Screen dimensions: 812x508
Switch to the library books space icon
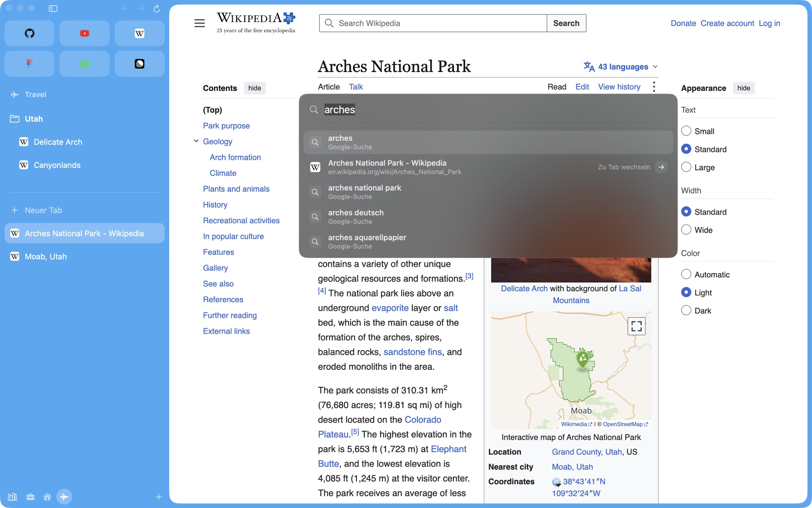point(13,496)
